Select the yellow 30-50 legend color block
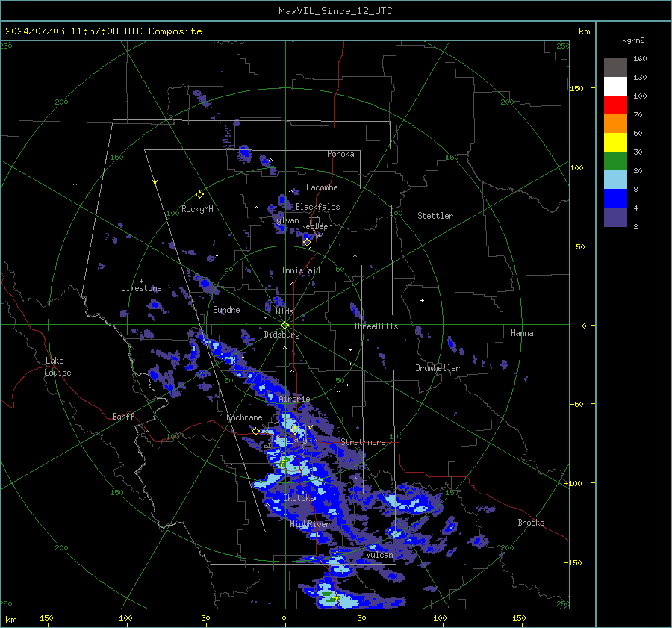 (x=615, y=143)
